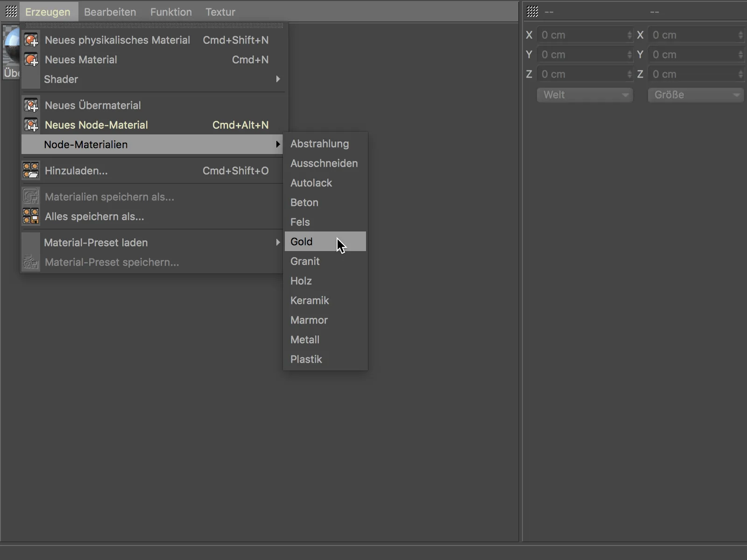
Task: Click the Z size stepper arrows
Action: click(x=740, y=74)
